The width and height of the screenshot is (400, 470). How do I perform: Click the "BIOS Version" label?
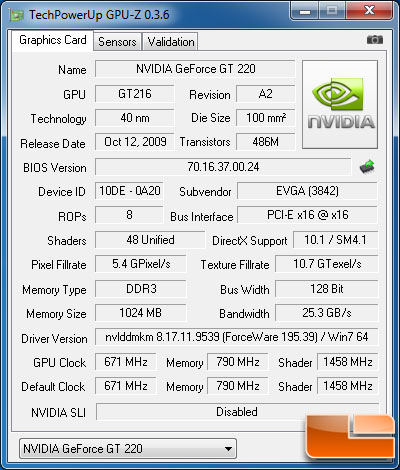(x=55, y=168)
